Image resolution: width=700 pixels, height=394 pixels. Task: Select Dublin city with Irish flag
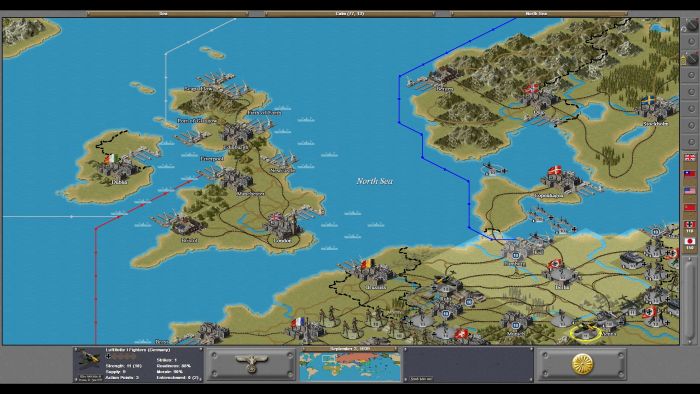coord(116,169)
